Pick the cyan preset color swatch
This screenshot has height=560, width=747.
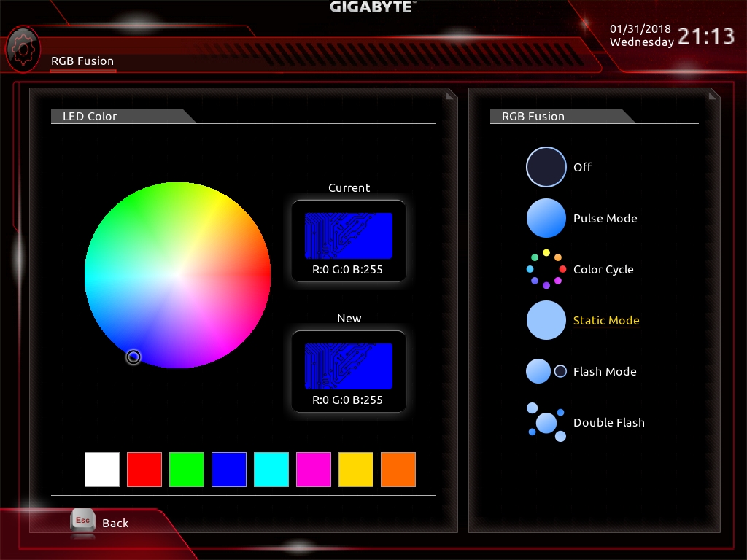click(x=271, y=470)
